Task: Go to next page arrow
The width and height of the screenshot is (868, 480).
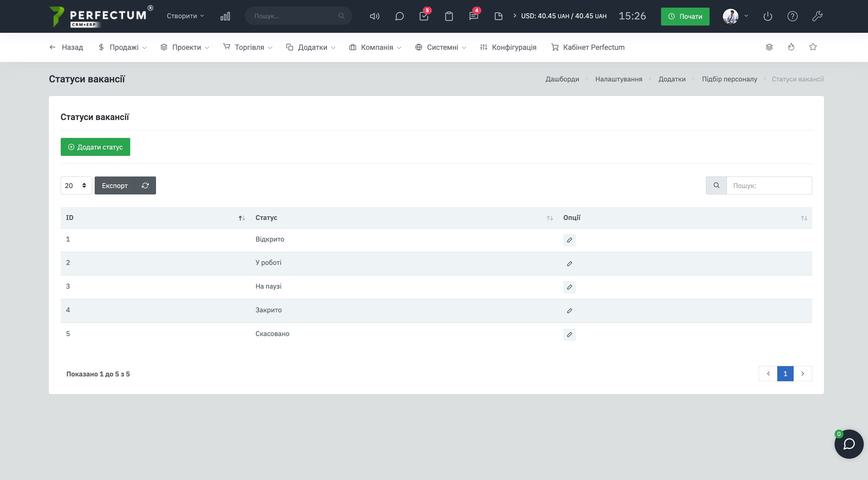Action: point(803,373)
